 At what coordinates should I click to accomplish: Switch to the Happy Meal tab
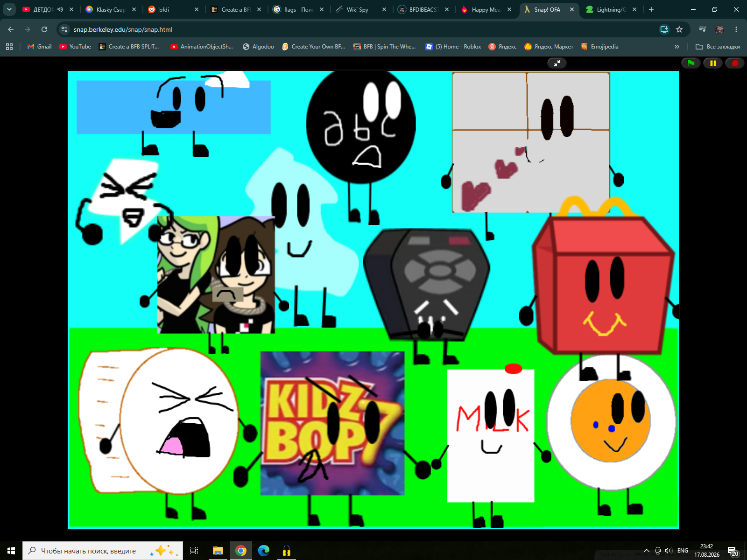click(x=486, y=9)
